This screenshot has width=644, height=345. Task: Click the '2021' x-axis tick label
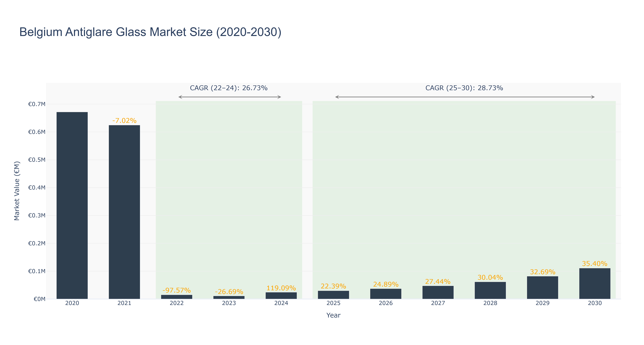pos(124,303)
